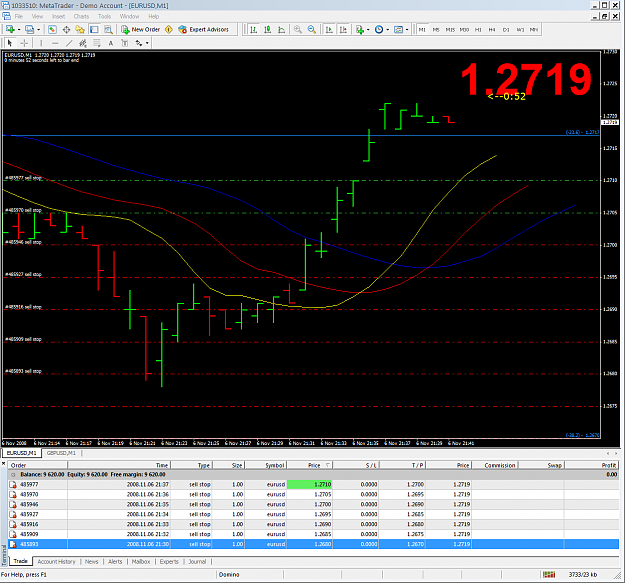Click the Balance/Equity summary row
Screen dimensions: 625x583
coord(313,475)
